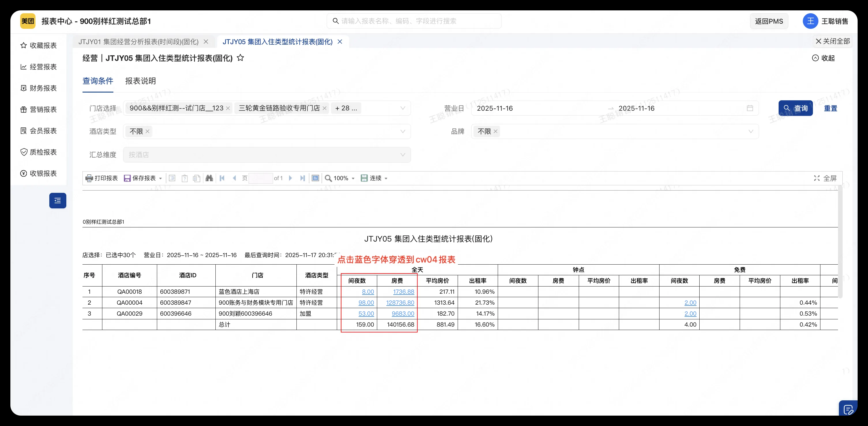This screenshot has height=426, width=868.
Task: Click the printer icon next to 打印报表
Action: pos(89,178)
